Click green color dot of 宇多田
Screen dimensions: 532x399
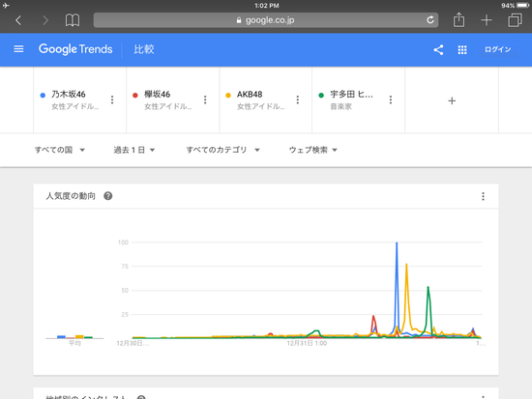[x=321, y=96]
